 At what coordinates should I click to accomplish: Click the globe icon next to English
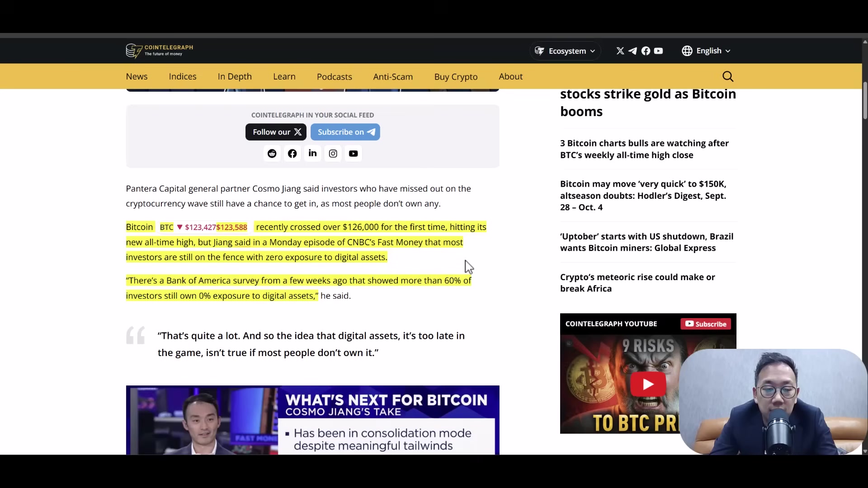click(x=687, y=51)
